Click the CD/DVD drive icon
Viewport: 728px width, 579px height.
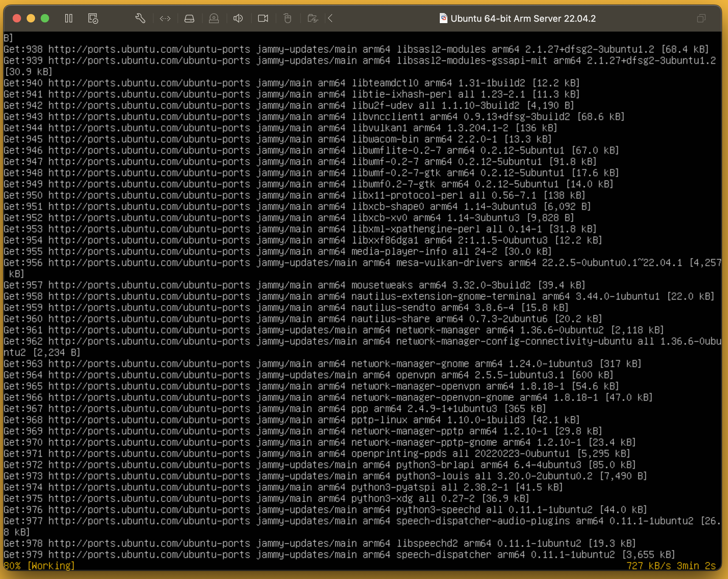point(214,18)
